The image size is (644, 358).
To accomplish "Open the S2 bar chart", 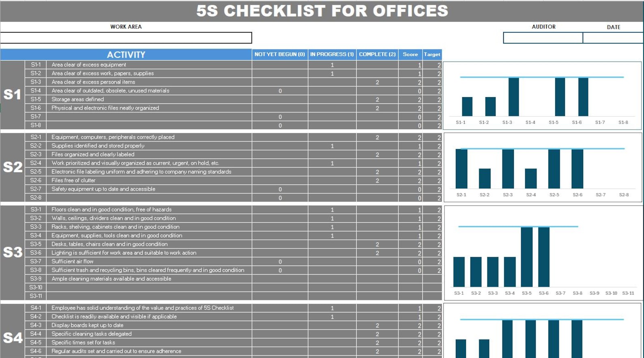I will tap(543, 167).
